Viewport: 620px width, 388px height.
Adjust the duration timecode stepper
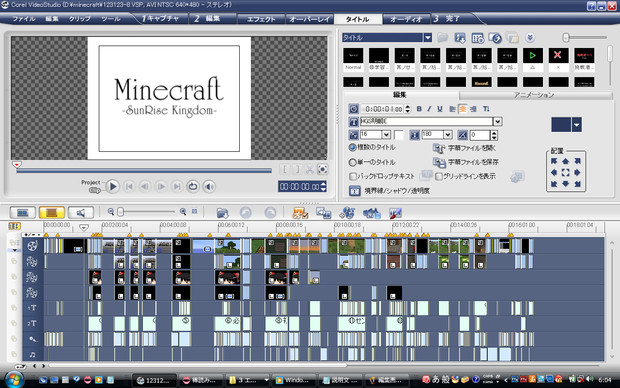(x=408, y=109)
